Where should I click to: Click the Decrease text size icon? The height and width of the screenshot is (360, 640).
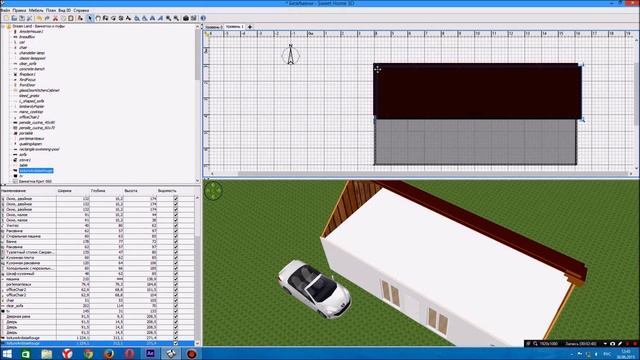click(144, 18)
